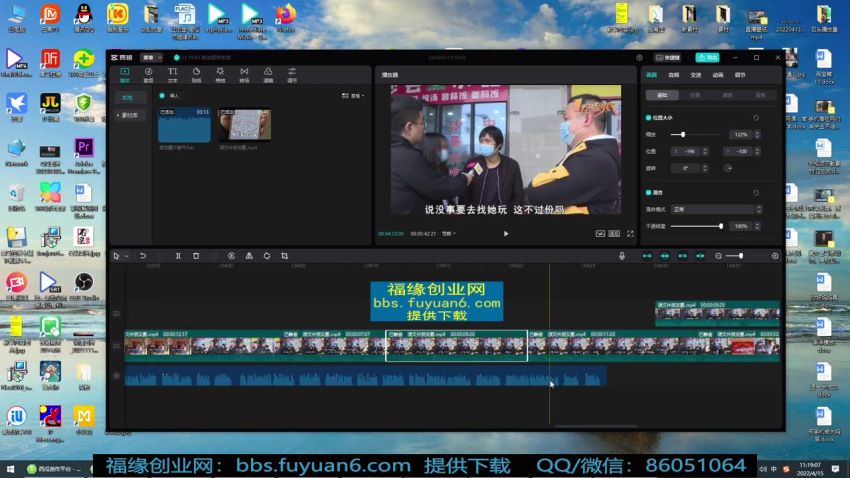Start voice-over recording with microphone icon
This screenshot has width=850, height=478.
pos(622,256)
